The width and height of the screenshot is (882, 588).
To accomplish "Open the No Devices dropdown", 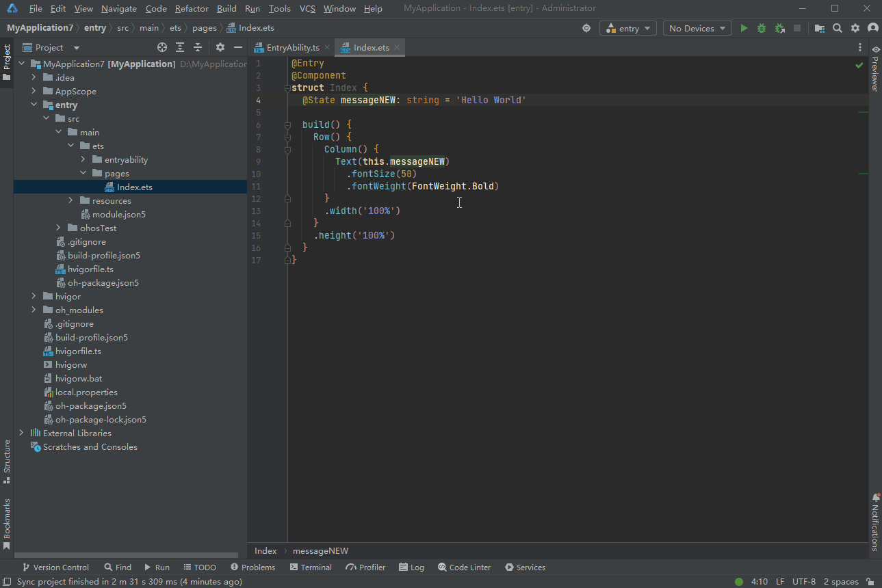I will click(x=697, y=28).
